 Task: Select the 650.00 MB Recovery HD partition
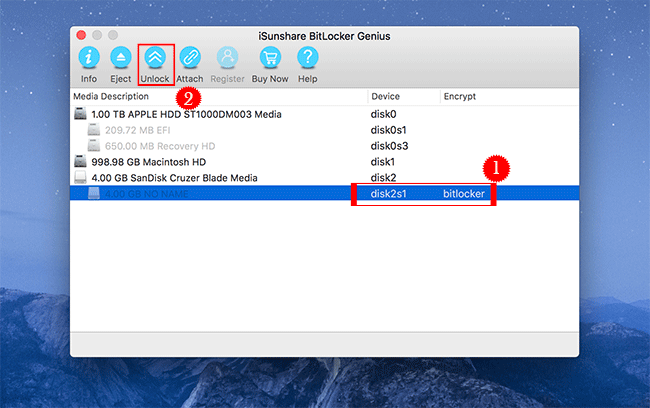[x=324, y=146]
